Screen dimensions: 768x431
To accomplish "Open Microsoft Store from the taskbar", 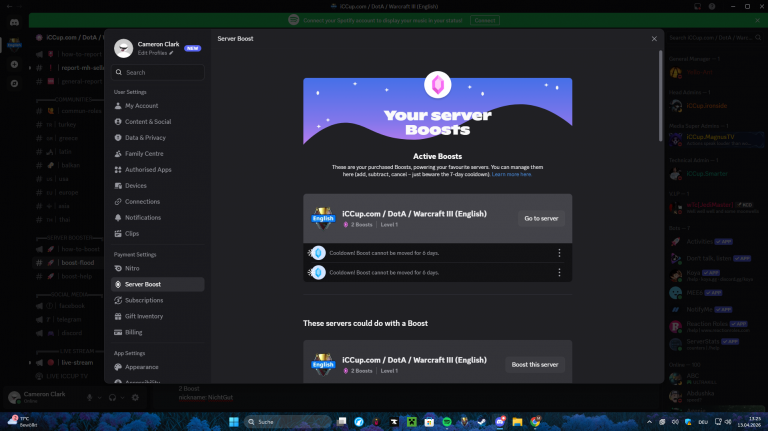I will click(429, 422).
